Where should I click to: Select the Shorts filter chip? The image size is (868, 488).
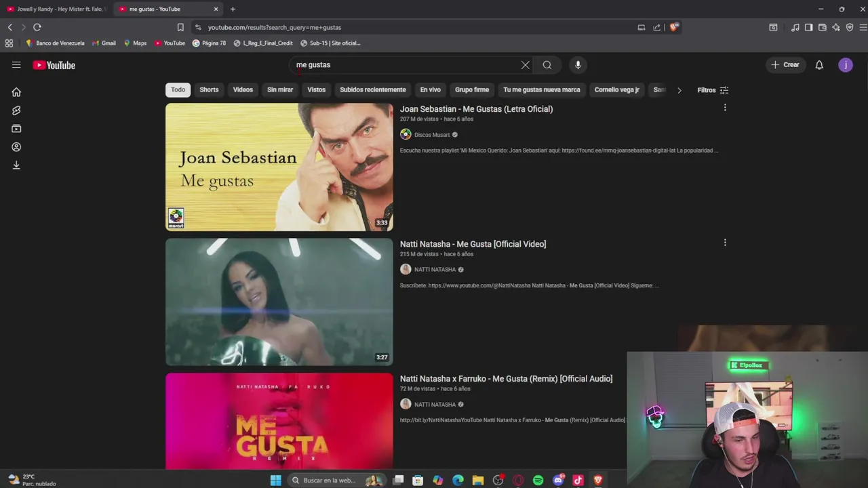(209, 89)
